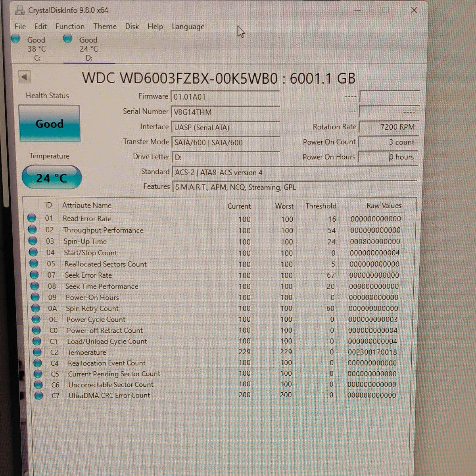Click the Interface field UASP (Serial ATA)
The image size is (476, 476).
[x=225, y=127]
